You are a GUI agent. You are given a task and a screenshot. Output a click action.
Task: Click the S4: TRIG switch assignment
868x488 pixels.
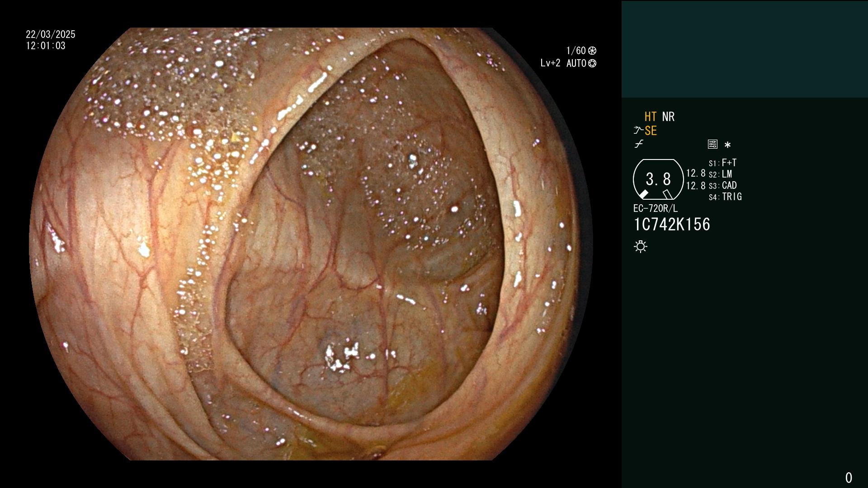[x=725, y=197]
